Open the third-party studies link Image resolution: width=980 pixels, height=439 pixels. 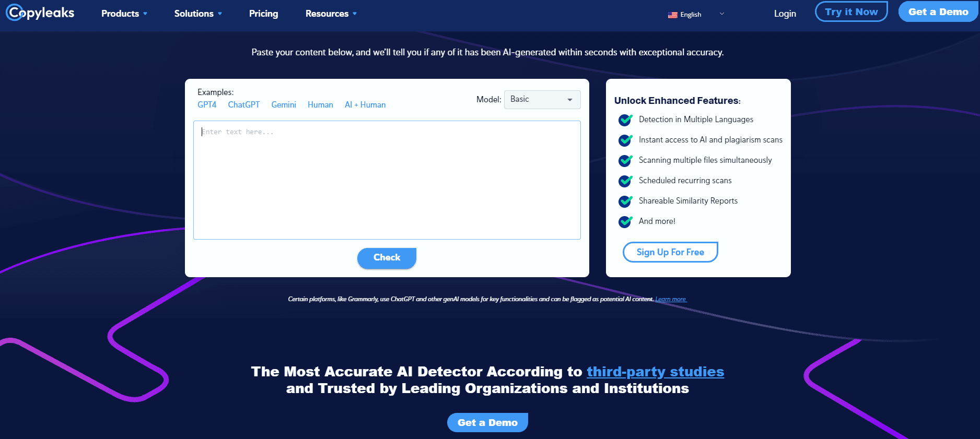[x=655, y=372]
